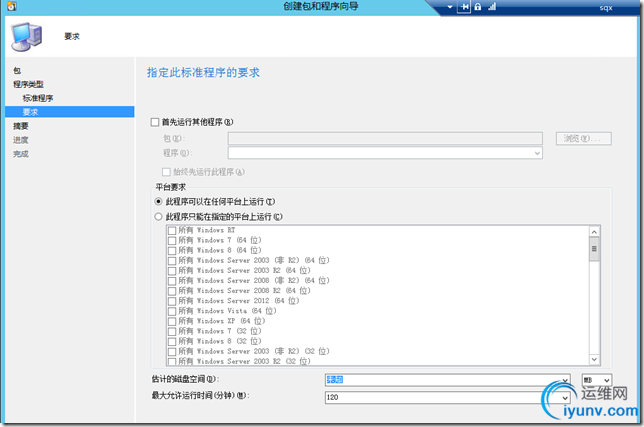
Task: Click the 平台要求 group label
Action: pos(171,187)
